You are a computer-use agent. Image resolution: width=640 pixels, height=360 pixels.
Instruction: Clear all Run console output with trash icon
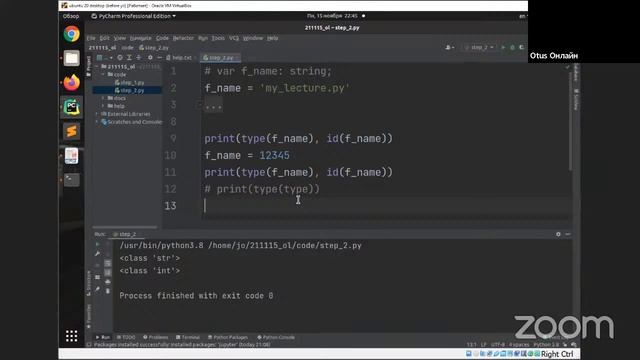(108, 291)
